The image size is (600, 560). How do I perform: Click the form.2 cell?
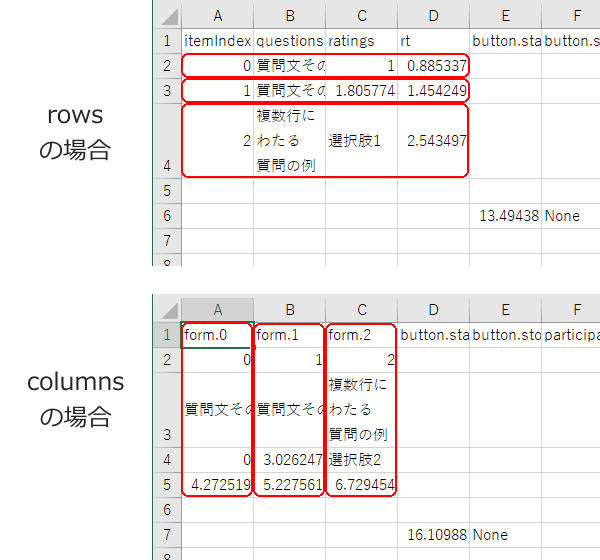(x=362, y=335)
